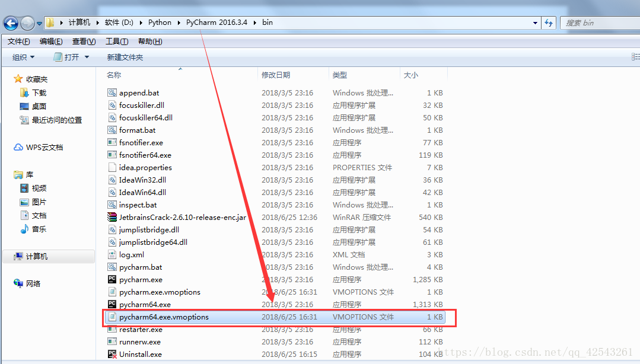Open the recent pages history dropdown arrow
This screenshot has width=640, height=364.
[39, 24]
